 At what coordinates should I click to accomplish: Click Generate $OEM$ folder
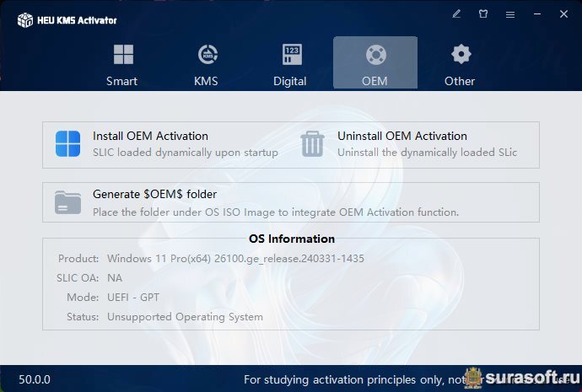(155, 194)
